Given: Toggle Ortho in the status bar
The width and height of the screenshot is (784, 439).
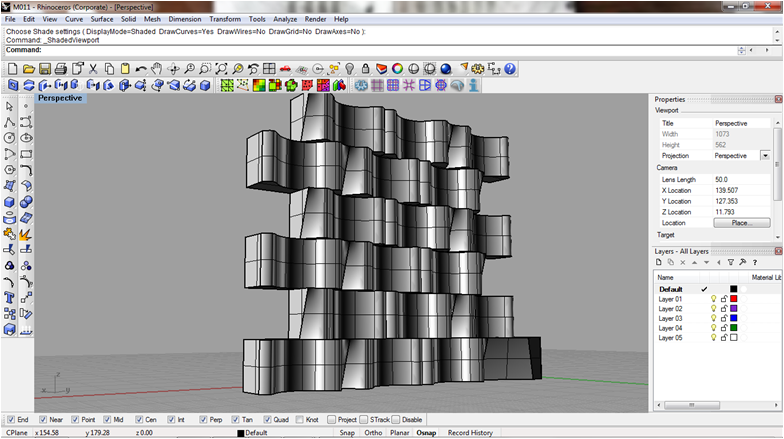Looking at the screenshot, I should pyautogui.click(x=373, y=433).
